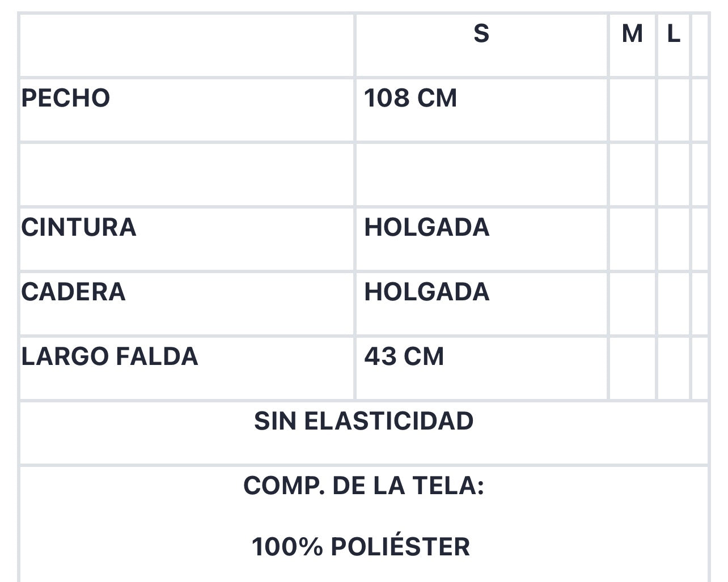Click the S size column header

pyautogui.click(x=481, y=34)
